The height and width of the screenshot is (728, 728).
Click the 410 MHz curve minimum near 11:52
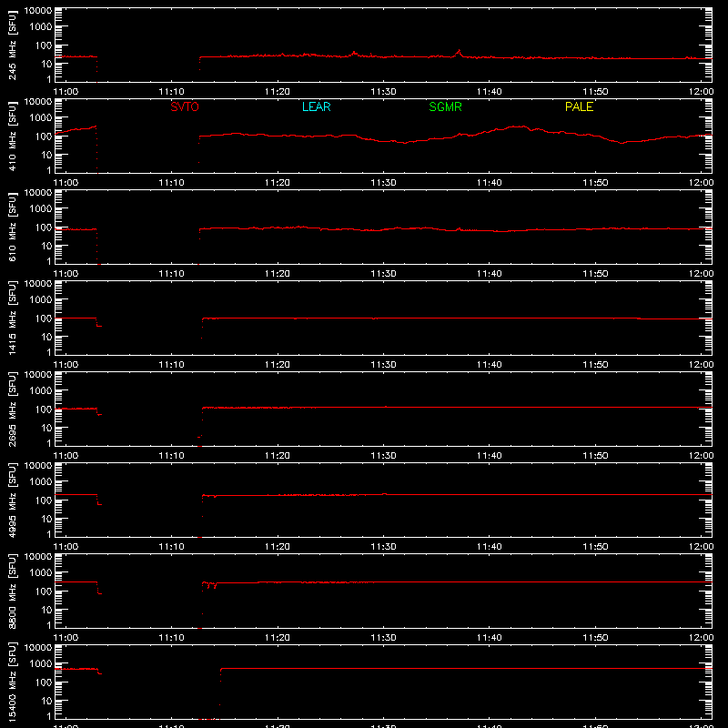coord(622,143)
